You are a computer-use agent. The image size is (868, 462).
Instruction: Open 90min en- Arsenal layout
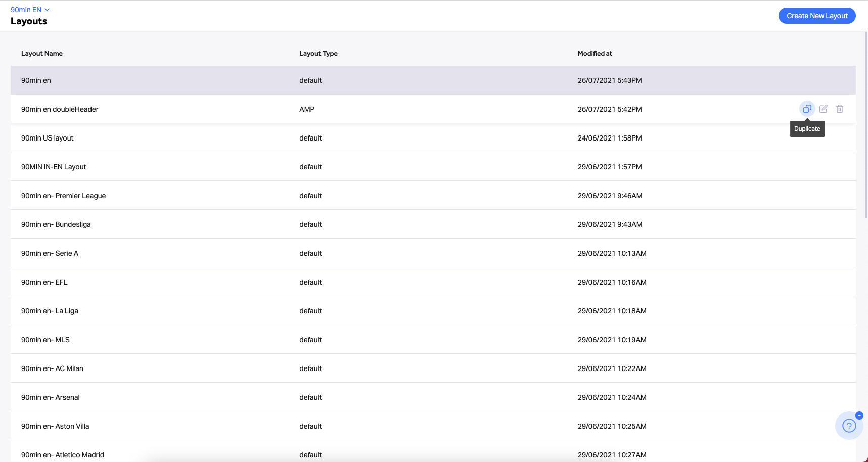click(x=433, y=397)
